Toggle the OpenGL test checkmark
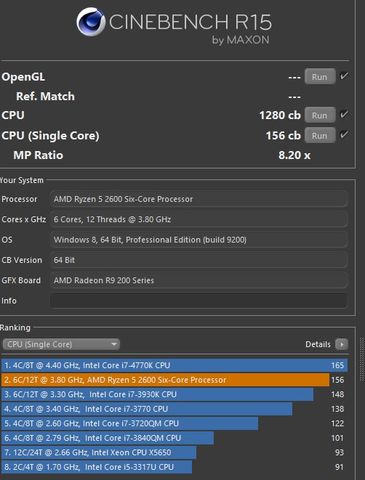The image size is (365, 480). coord(344,76)
